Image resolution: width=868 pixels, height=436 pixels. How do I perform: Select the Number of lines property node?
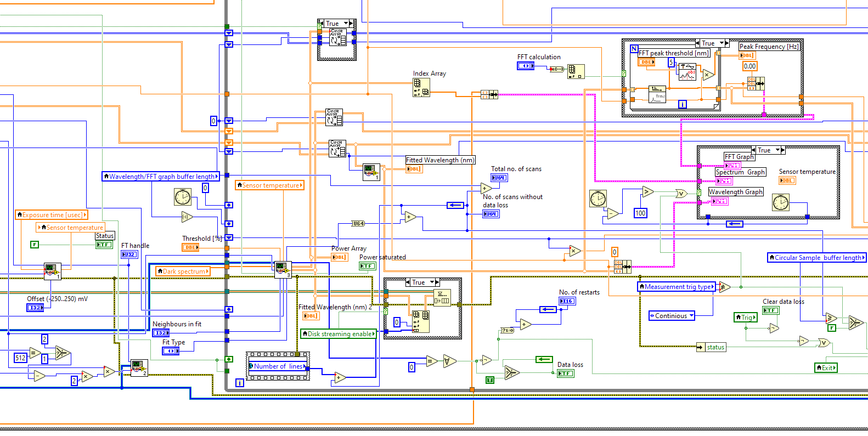coord(278,366)
